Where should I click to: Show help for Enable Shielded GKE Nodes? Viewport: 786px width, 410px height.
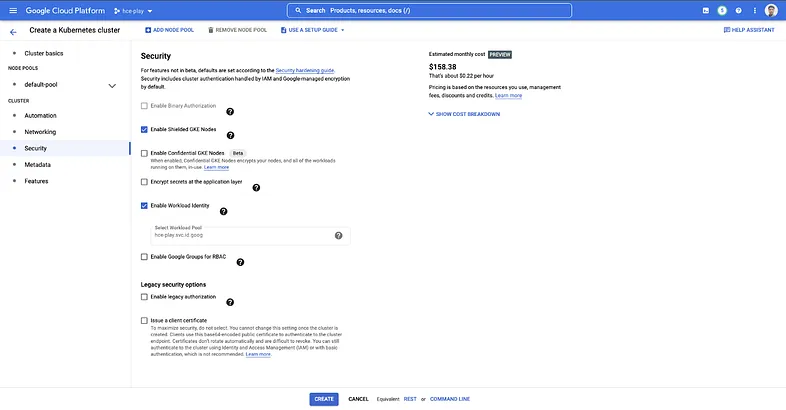click(231, 135)
